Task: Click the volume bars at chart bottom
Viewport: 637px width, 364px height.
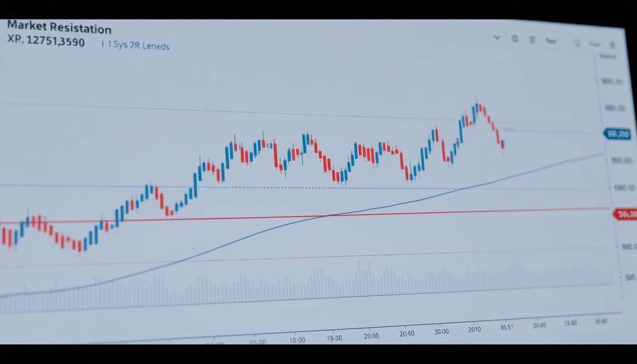Action: (332, 283)
